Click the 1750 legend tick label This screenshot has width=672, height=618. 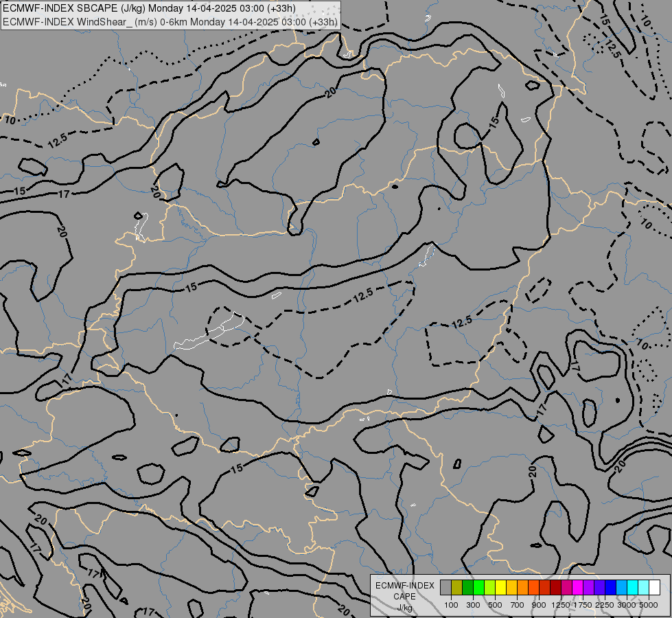pyautogui.click(x=583, y=605)
